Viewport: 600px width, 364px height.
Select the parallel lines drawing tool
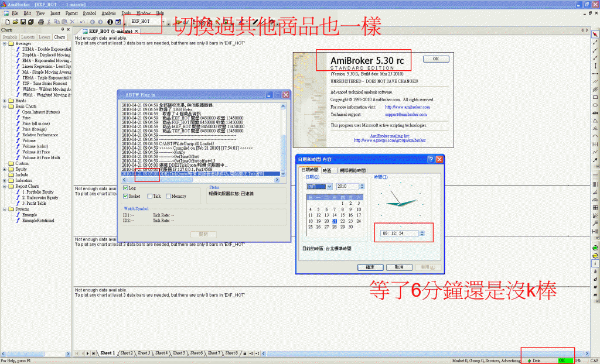click(x=595, y=81)
